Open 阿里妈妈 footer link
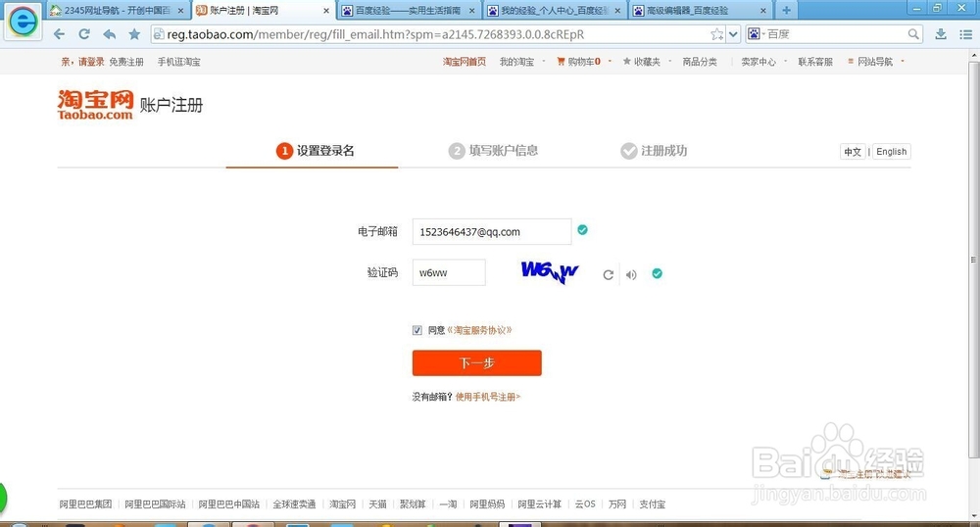 tap(487, 503)
